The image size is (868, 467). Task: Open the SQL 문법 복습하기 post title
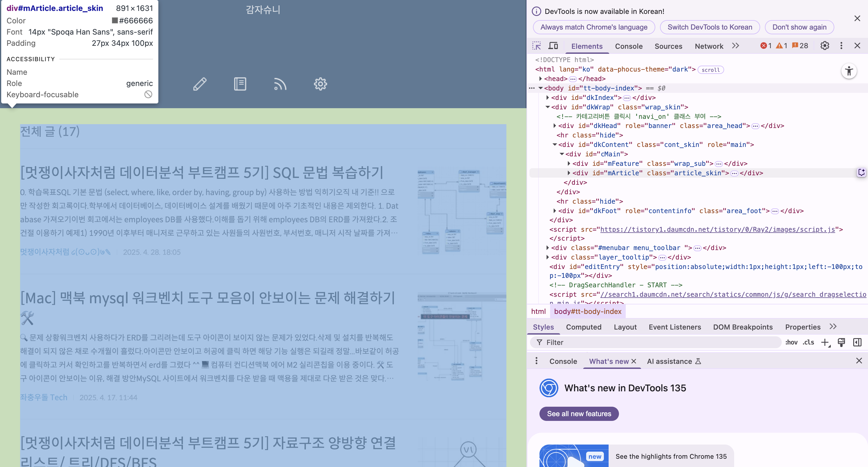(x=201, y=172)
